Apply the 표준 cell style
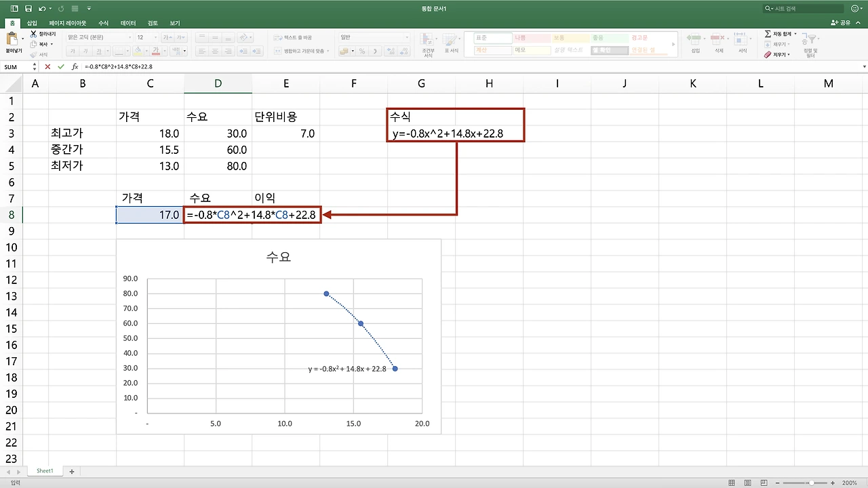The image size is (868, 488). click(492, 38)
